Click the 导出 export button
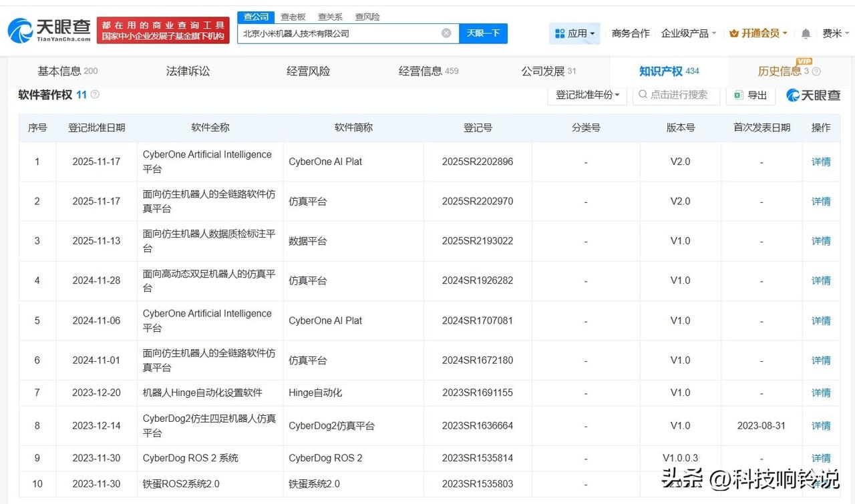 (x=751, y=95)
